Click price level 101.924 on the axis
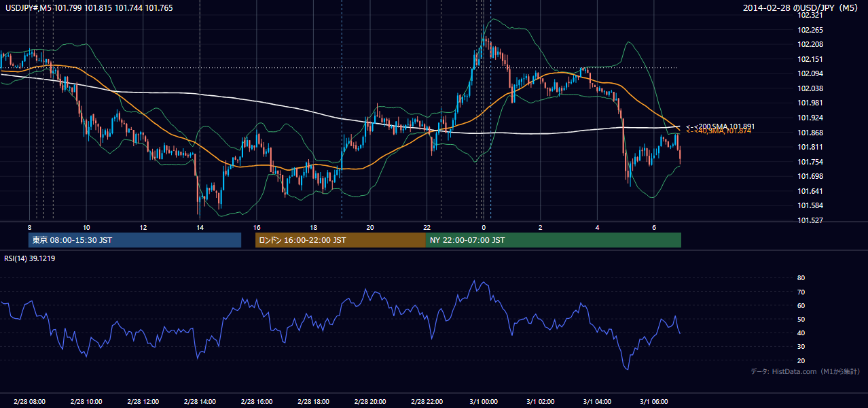 coord(810,118)
